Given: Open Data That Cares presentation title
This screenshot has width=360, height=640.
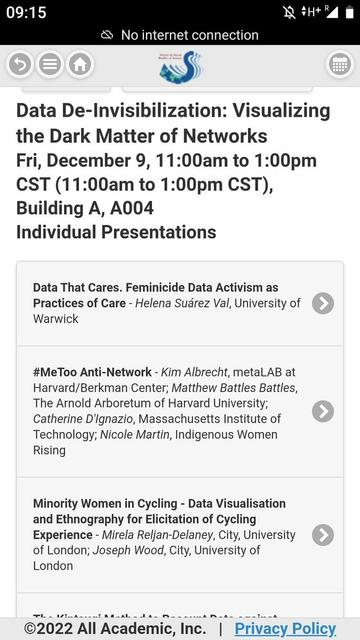Looking at the screenshot, I should [x=156, y=295].
